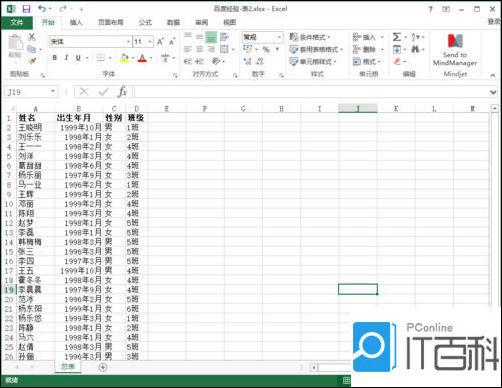Click the Decrease Decimal icon
Viewport: 502px width, 388px height.
[x=260, y=61]
